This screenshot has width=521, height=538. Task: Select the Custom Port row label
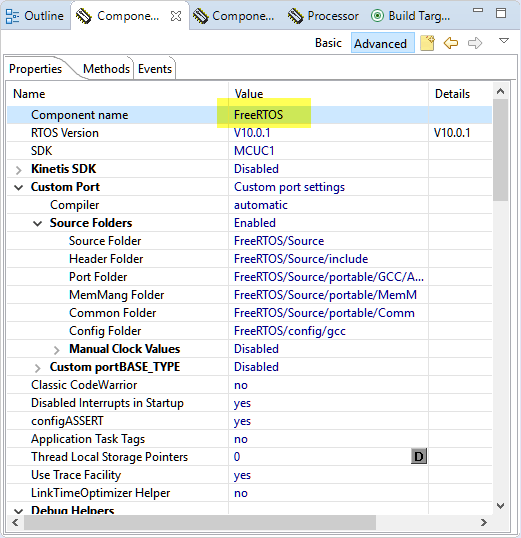point(65,187)
